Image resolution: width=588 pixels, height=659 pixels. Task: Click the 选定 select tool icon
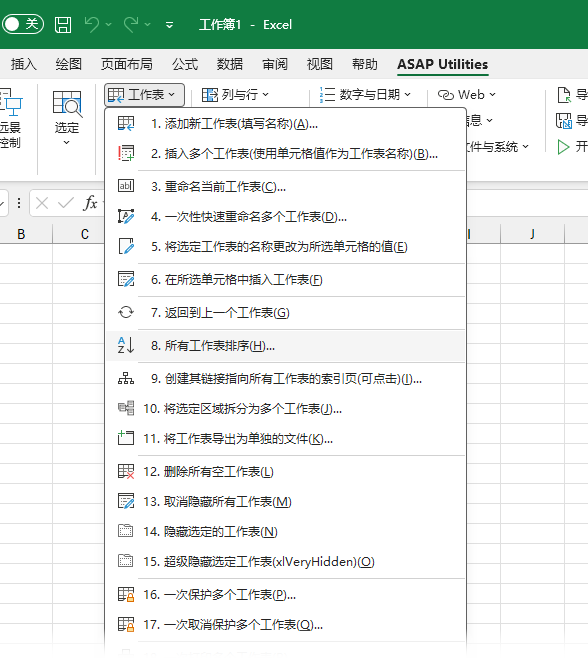[67, 103]
